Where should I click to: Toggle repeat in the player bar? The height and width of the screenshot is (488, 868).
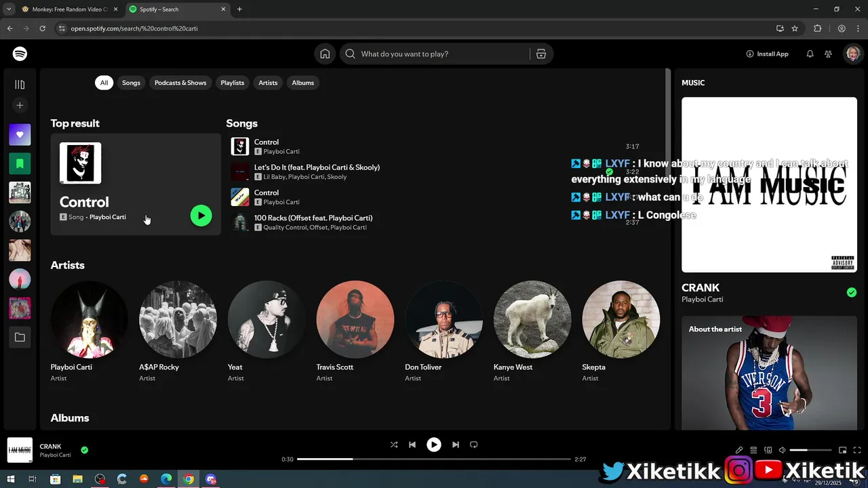pyautogui.click(x=474, y=445)
